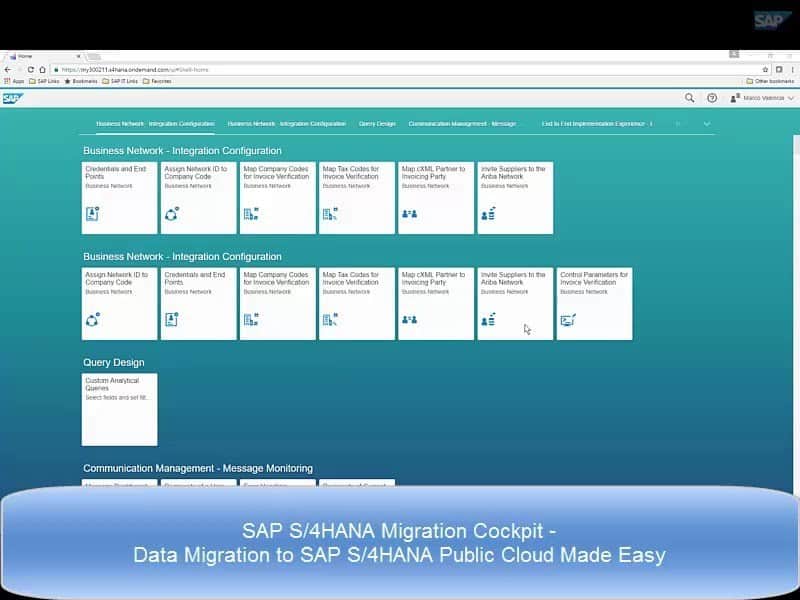Click Marco Valencia's user avatar icon
This screenshot has height=600, width=800.
coord(736,97)
